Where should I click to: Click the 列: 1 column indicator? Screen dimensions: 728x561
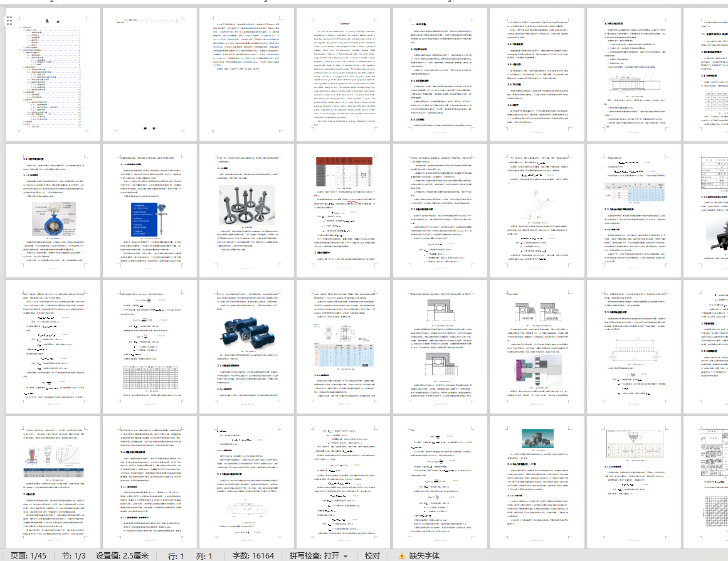(204, 556)
